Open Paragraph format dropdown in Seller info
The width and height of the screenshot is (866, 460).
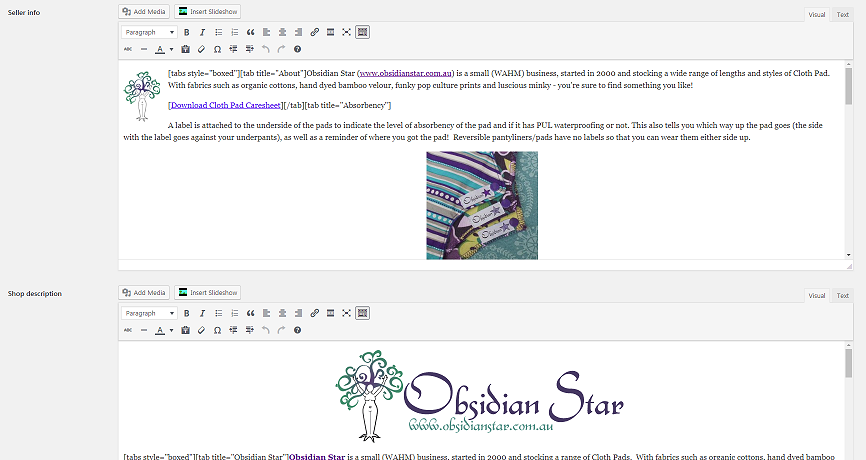pos(149,32)
